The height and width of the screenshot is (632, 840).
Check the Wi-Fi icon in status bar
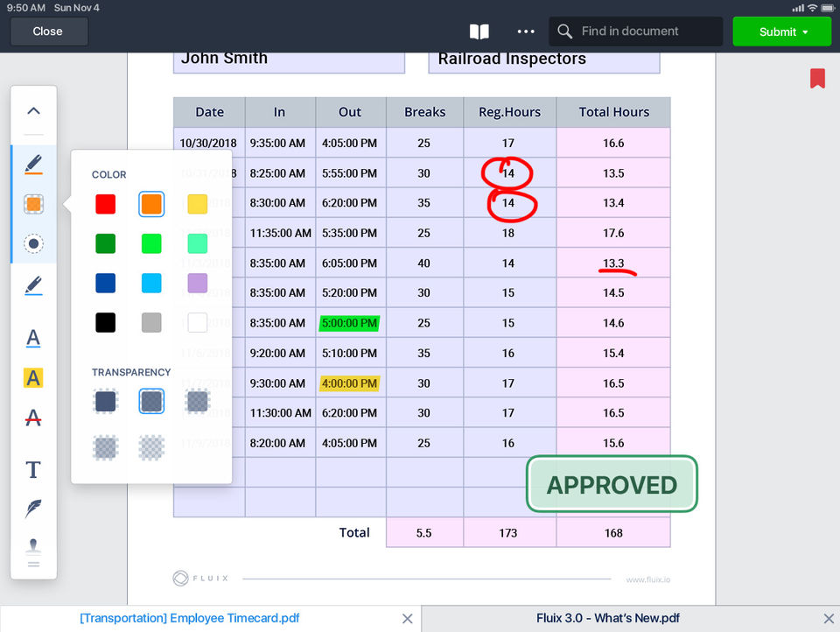pos(813,8)
